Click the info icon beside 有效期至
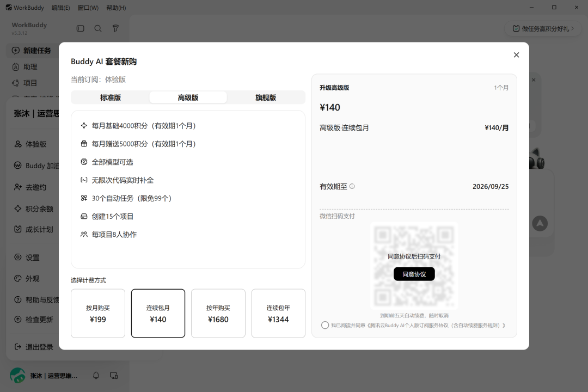Screen dimensions: 588x392 pyautogui.click(x=352, y=186)
